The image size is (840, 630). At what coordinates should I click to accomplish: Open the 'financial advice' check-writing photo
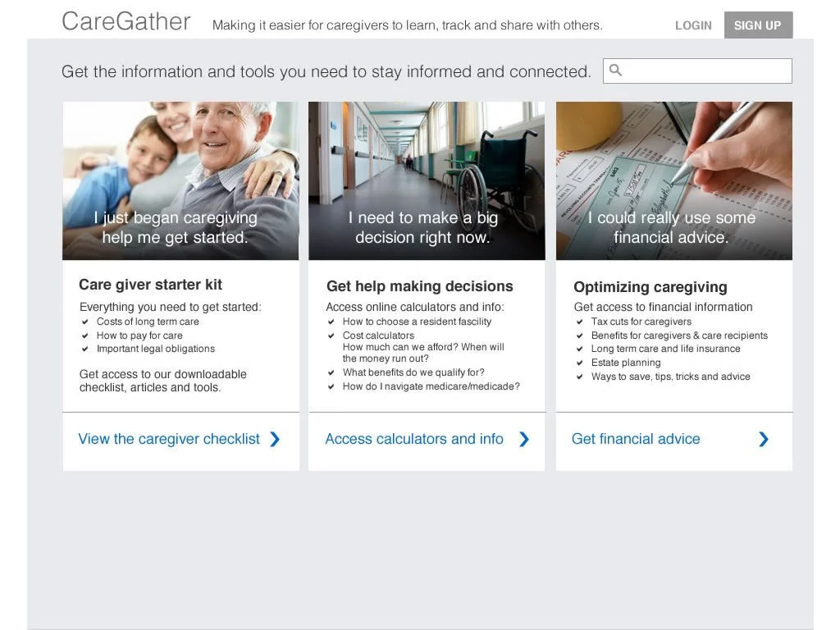click(x=674, y=181)
